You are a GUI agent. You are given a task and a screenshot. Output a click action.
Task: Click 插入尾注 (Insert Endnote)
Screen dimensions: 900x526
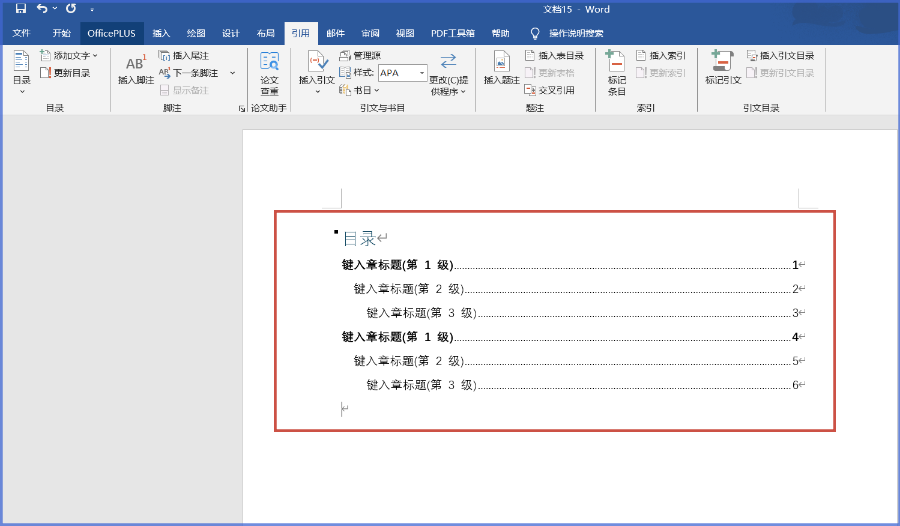pyautogui.click(x=183, y=56)
